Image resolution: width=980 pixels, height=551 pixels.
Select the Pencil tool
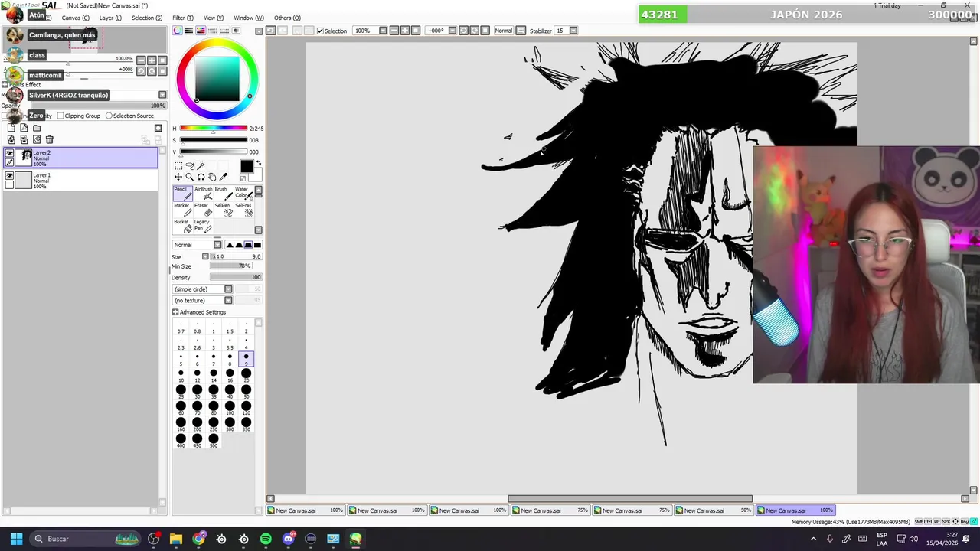[182, 193]
